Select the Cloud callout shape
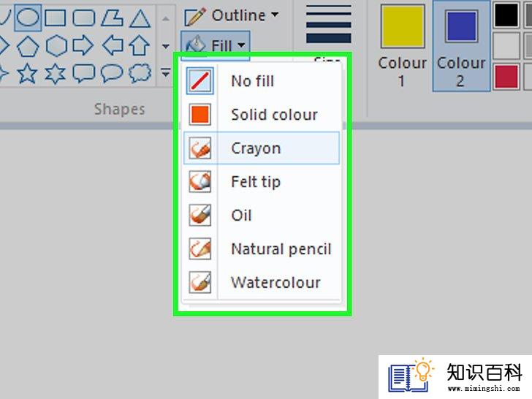The height and width of the screenshot is (399, 532). click(140, 73)
